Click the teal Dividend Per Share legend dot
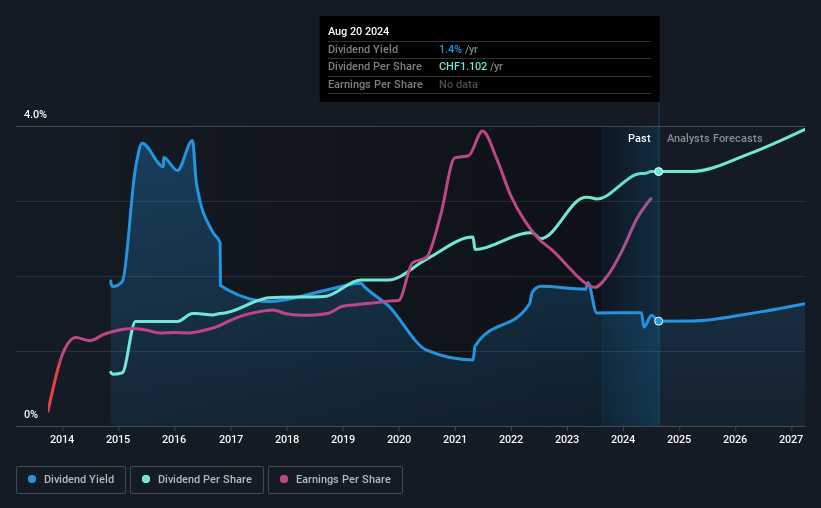The width and height of the screenshot is (821, 508). point(146,479)
